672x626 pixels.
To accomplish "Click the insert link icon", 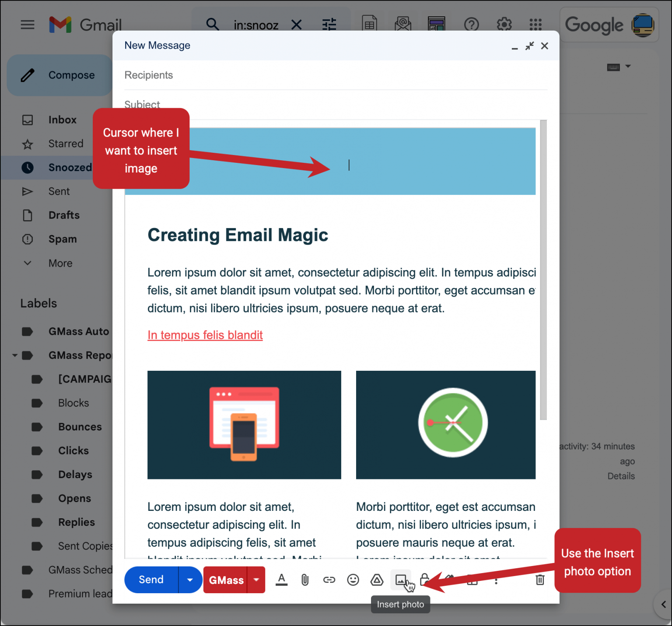I will coord(329,580).
